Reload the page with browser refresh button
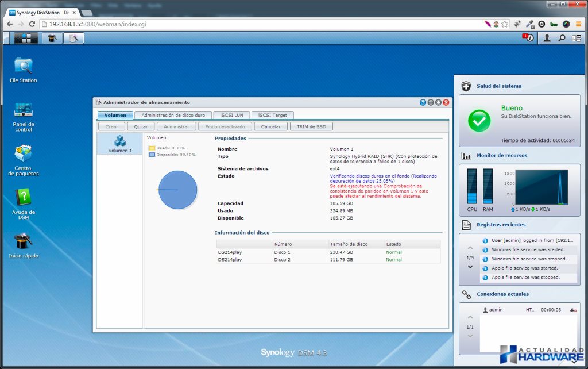Viewport: 588px width, 369px height. [x=32, y=24]
